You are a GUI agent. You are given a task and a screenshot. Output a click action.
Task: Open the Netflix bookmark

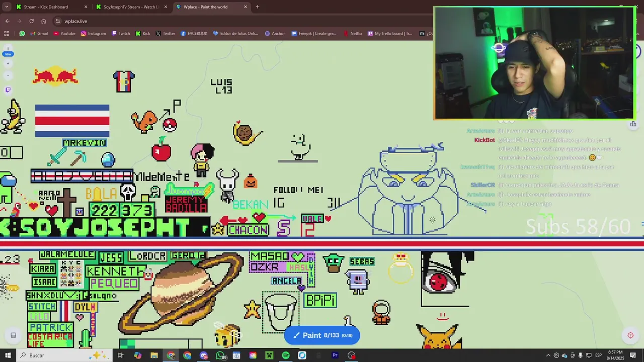coord(353,34)
